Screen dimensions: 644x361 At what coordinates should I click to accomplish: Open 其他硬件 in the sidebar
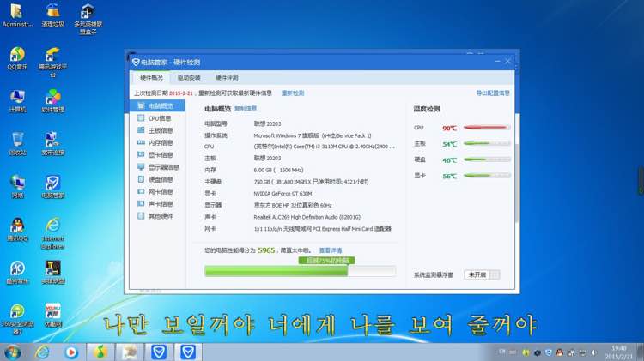point(157,216)
